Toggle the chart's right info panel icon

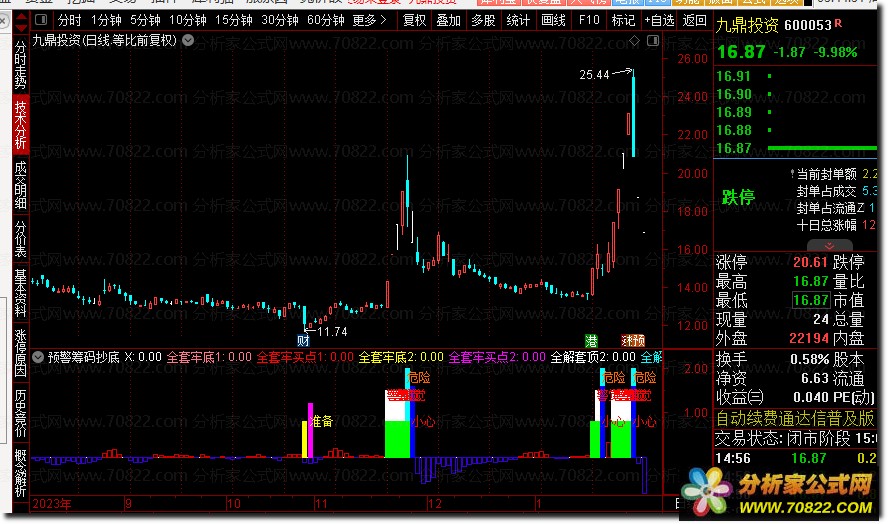pyautogui.click(x=653, y=40)
